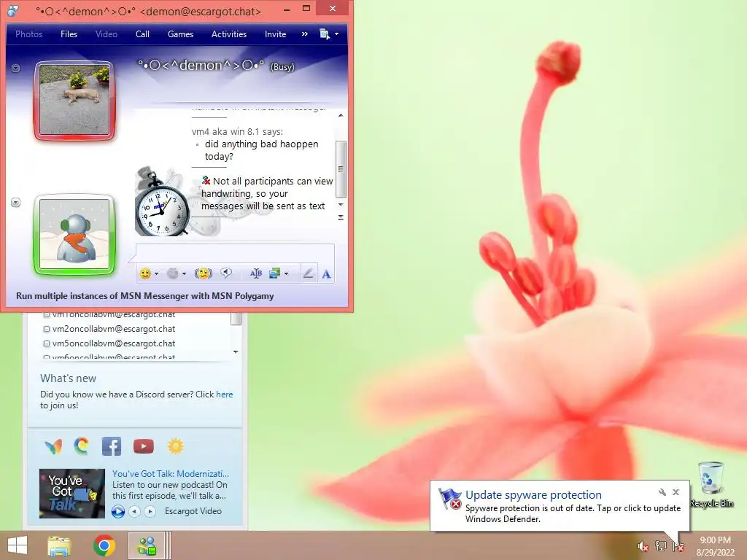
Task: Expand the toolbar overflow chevron
Action: pos(305,34)
